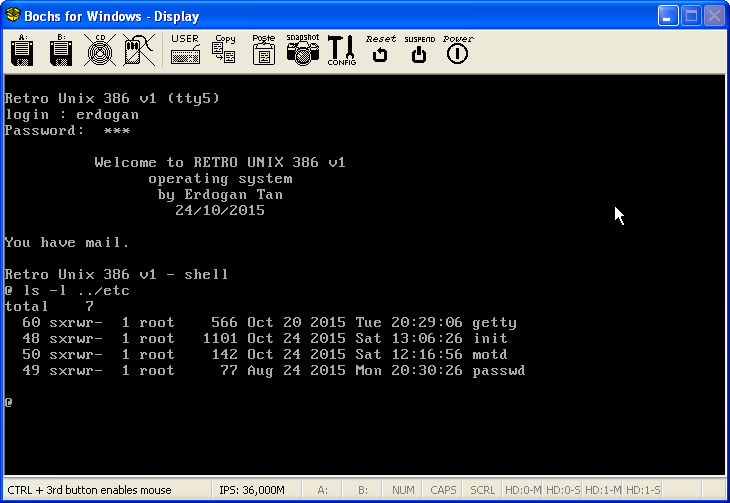This screenshot has width=730, height=503.
Task: Click the USER keyboard shortcut icon
Action: tap(185, 50)
